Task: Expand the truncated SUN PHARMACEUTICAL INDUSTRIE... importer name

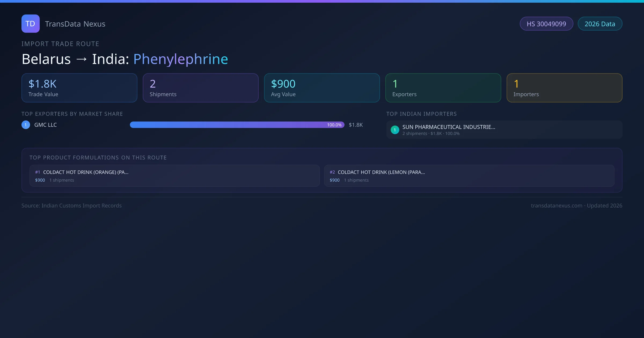Action: point(449,127)
